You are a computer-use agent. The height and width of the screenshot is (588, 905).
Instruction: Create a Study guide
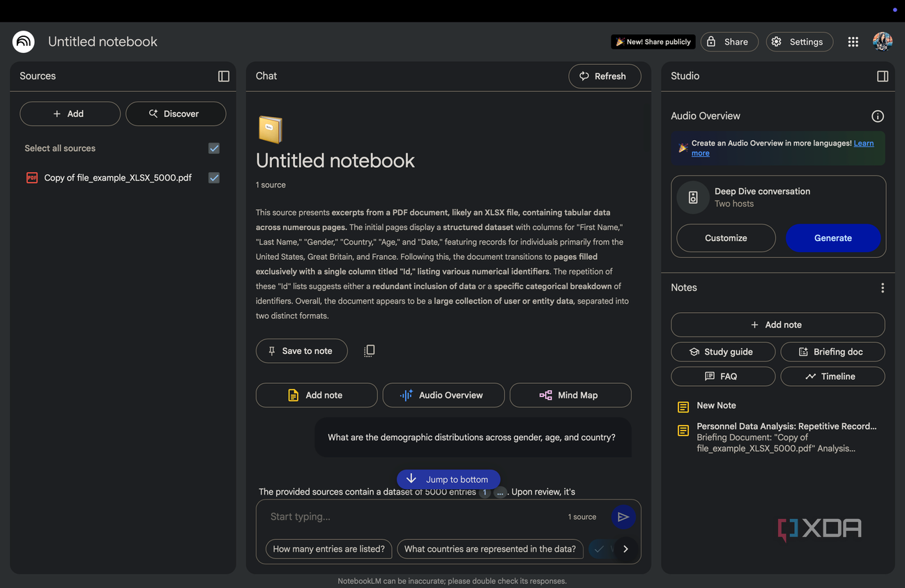(x=722, y=352)
